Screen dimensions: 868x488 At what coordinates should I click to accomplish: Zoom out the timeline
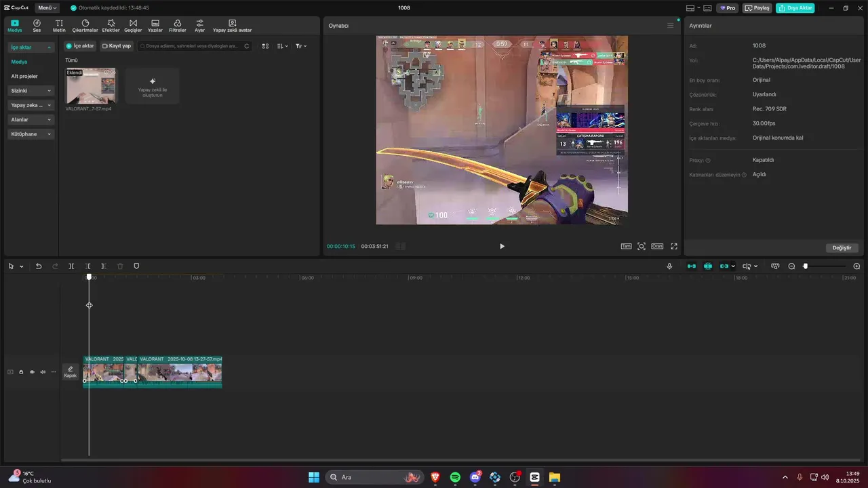click(x=791, y=266)
